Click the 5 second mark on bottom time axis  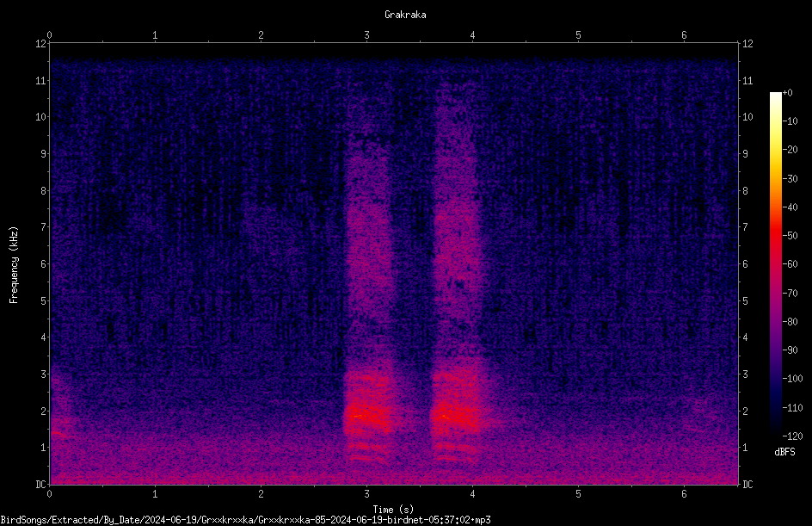578,494
